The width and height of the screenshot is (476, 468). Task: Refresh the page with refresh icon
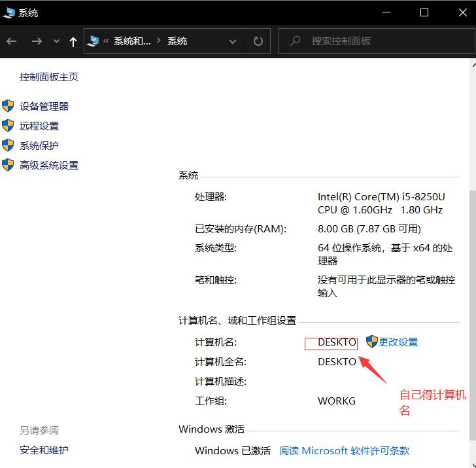coord(258,41)
